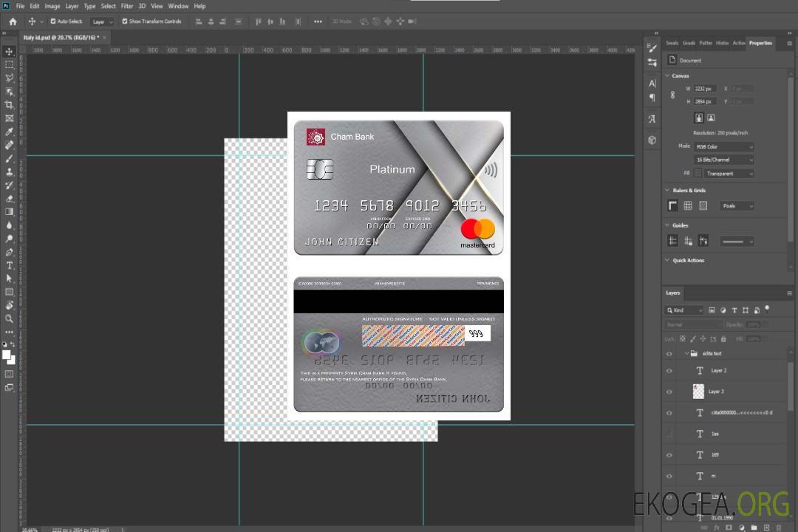Toggle the rulers button in Rulers & Grids
The width and height of the screenshot is (798, 532).
coord(673,205)
